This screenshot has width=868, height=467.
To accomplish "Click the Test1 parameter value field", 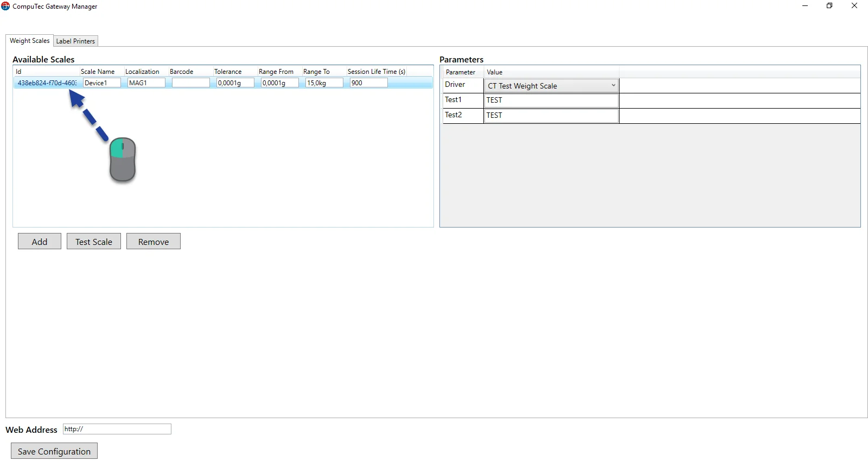I will coord(551,100).
